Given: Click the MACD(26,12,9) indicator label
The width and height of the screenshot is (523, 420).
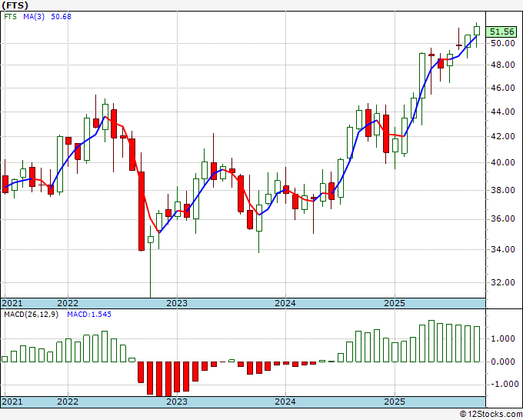Looking at the screenshot, I should click(31, 315).
